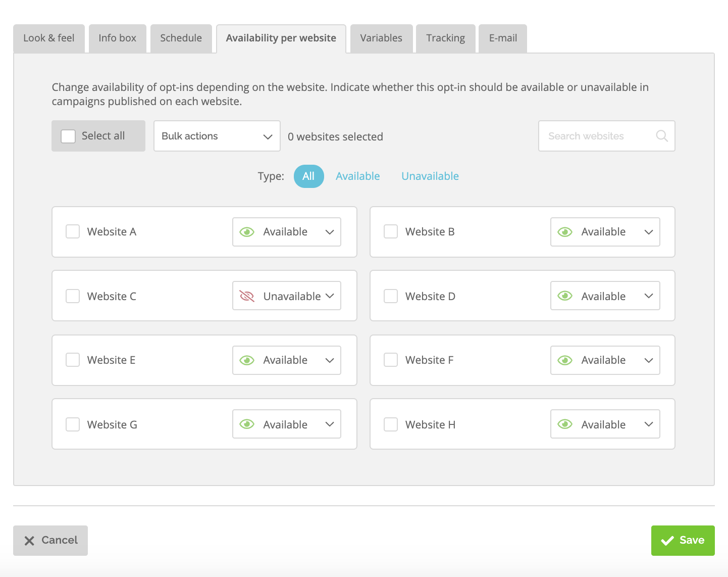
Task: Click the green eye icon for Website H
Action: [565, 424]
